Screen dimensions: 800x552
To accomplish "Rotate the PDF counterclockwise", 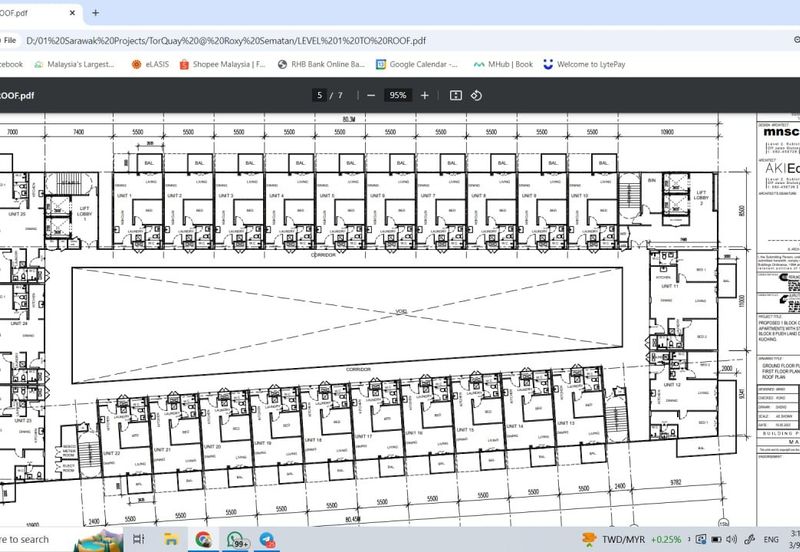I will point(477,95).
